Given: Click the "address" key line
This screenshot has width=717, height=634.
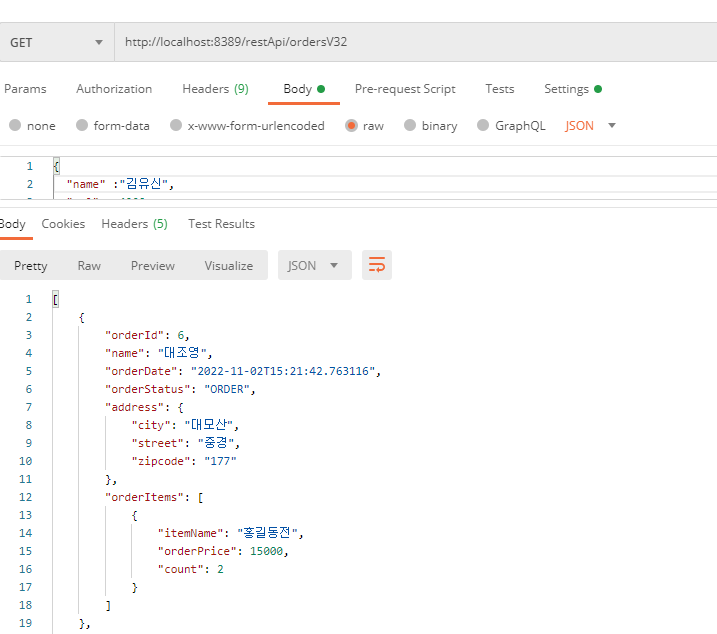Looking at the screenshot, I should [x=144, y=407].
